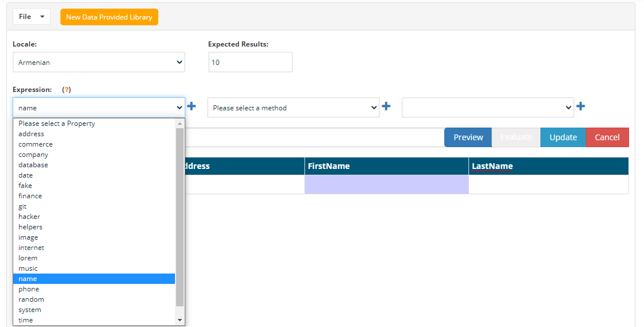Expand the Locale Armenian dropdown
644x327 pixels.
pos(98,63)
